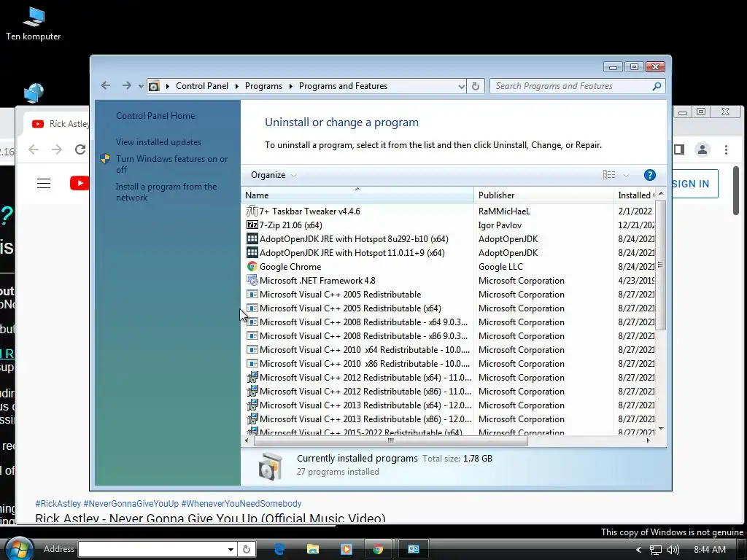
Task: Click the 7-Zip program icon
Action: [x=252, y=225]
